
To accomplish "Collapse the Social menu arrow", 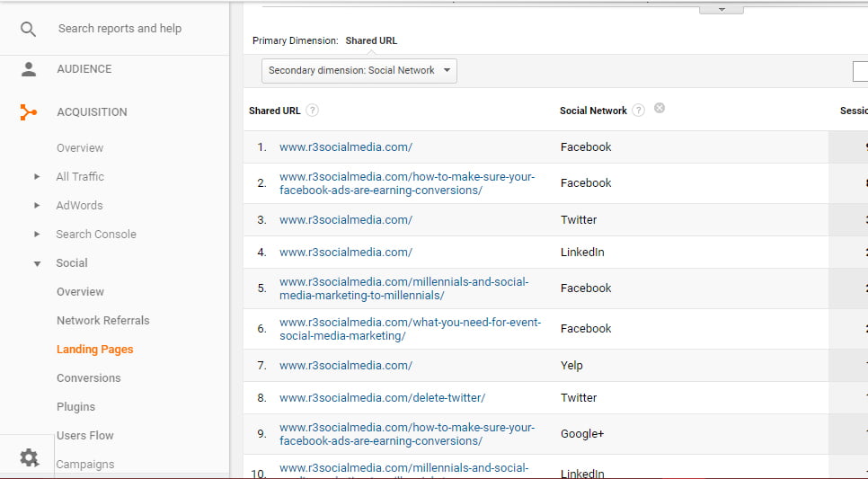I will pos(37,263).
